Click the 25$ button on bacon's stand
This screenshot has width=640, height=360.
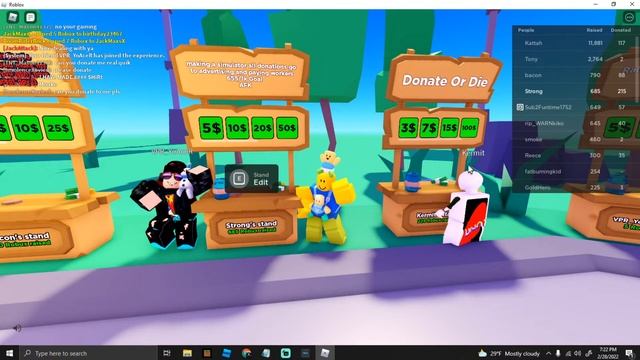(x=58, y=128)
